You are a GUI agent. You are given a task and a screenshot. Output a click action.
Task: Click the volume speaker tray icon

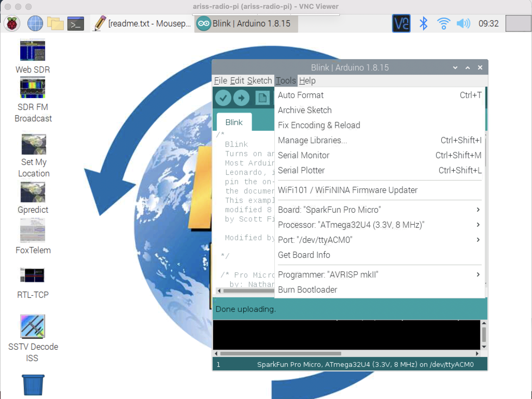463,24
